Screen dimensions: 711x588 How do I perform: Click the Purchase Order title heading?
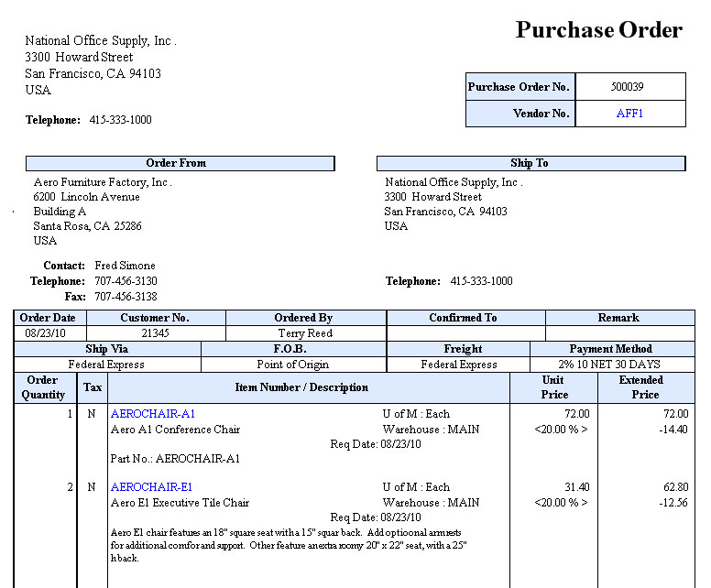(598, 30)
